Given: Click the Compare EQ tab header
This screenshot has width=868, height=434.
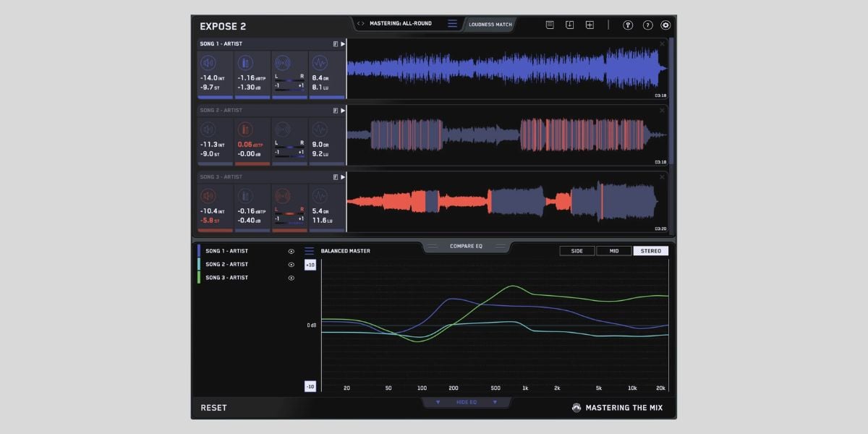Looking at the screenshot, I should click(x=466, y=247).
